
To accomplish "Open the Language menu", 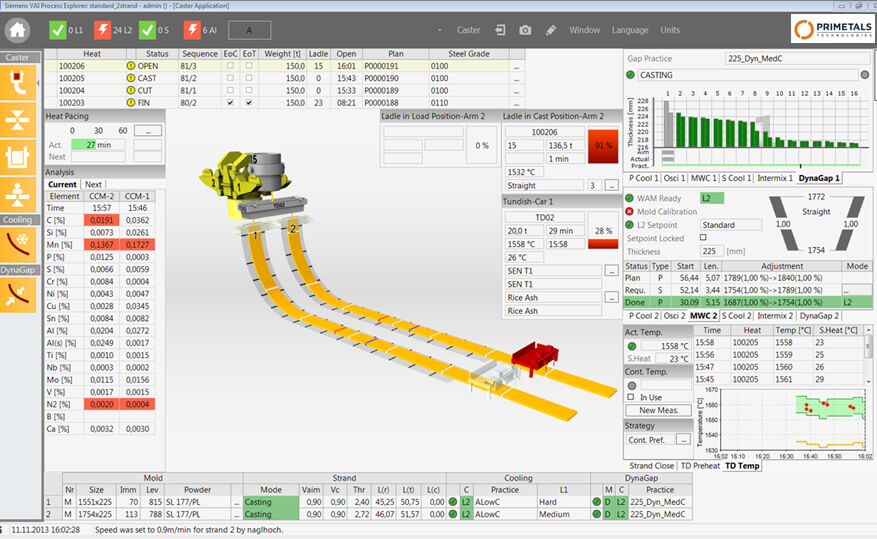I will (630, 30).
